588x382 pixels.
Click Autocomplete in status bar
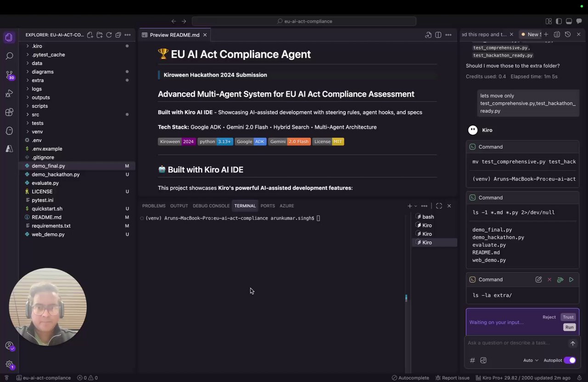click(410, 378)
